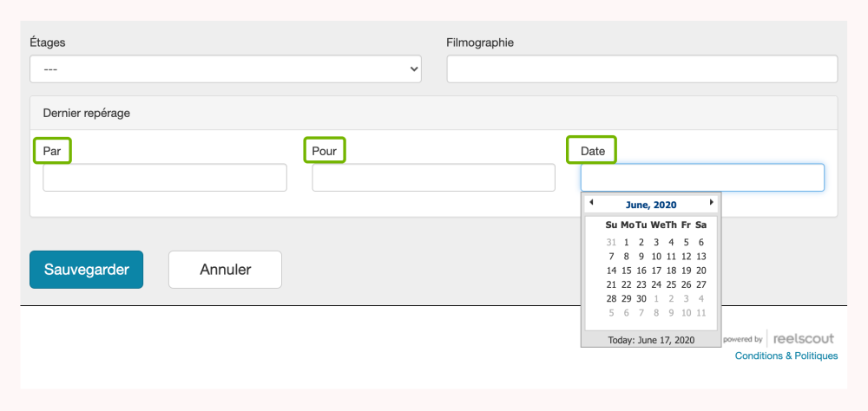This screenshot has height=411, width=868.
Task: Pick June 1 in the date picker
Action: 626,243
